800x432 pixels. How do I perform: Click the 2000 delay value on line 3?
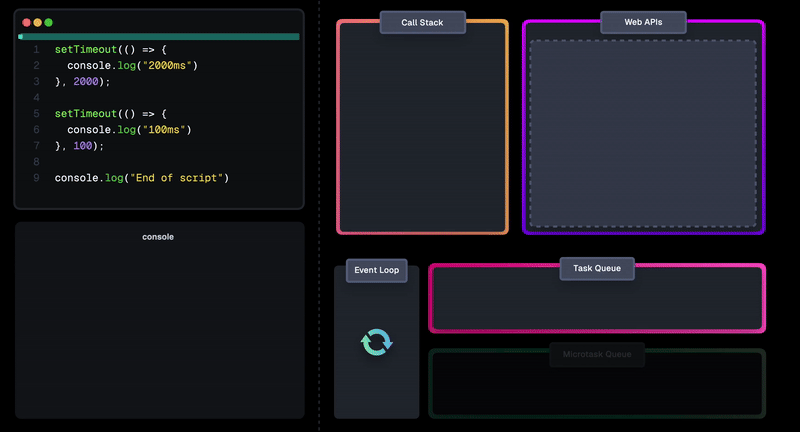(x=86, y=82)
